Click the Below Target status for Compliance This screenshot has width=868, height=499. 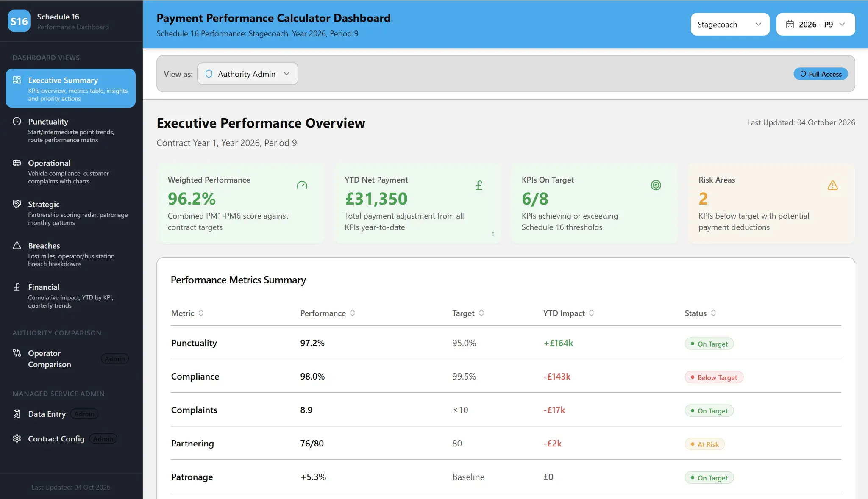point(713,377)
